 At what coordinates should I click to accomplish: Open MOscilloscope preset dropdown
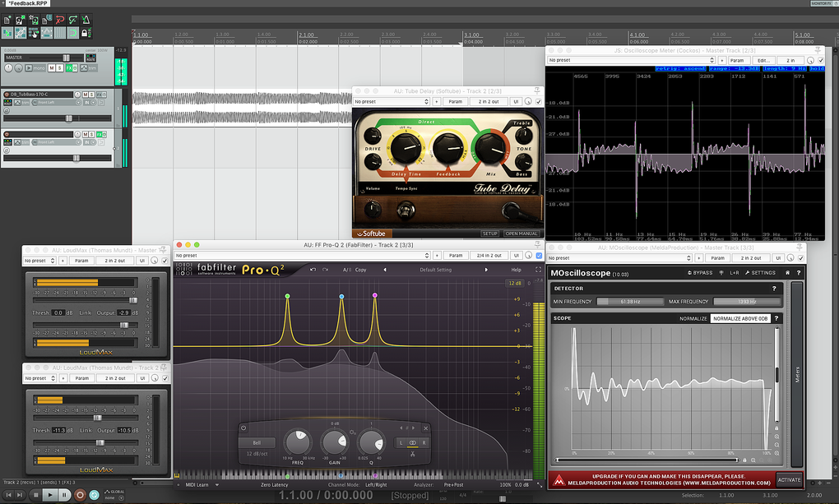coord(619,258)
